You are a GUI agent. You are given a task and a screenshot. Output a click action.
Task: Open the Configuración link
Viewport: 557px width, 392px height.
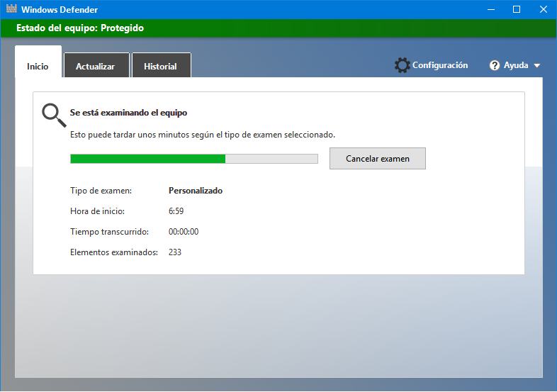point(440,65)
